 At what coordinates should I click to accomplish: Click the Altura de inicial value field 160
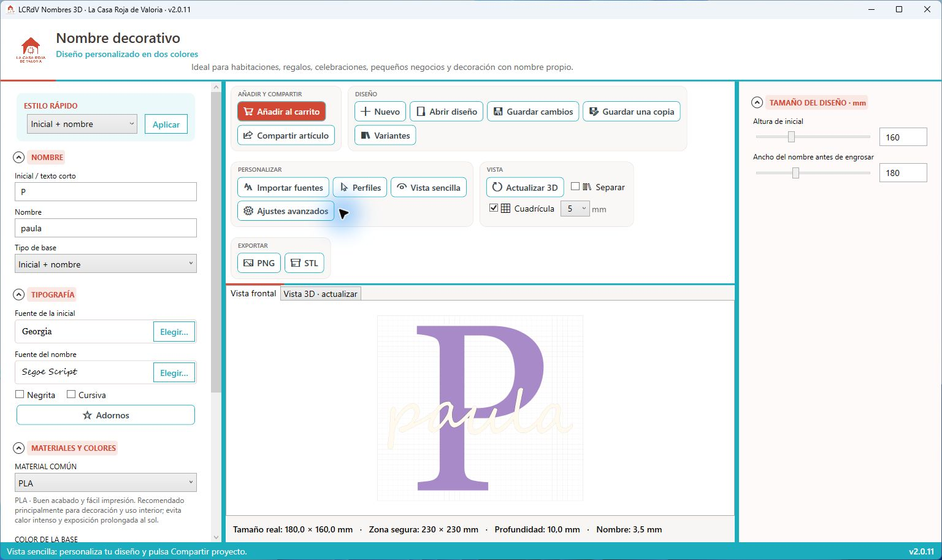pos(903,137)
